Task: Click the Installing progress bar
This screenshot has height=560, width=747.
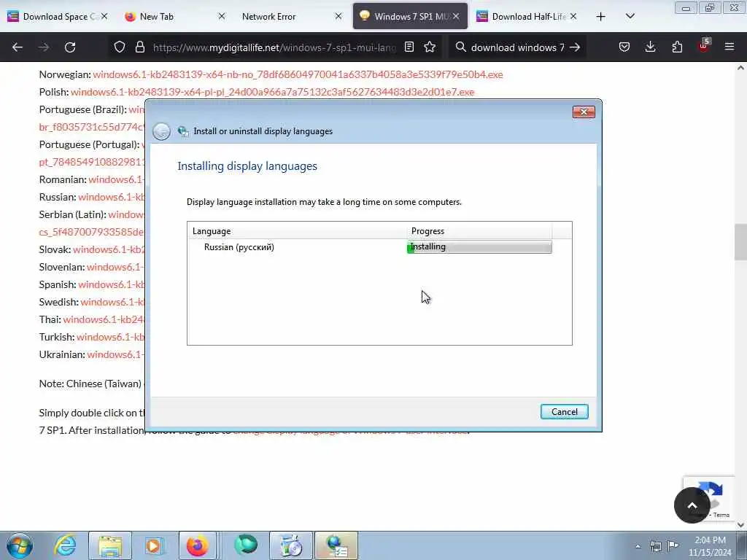Action: click(480, 246)
